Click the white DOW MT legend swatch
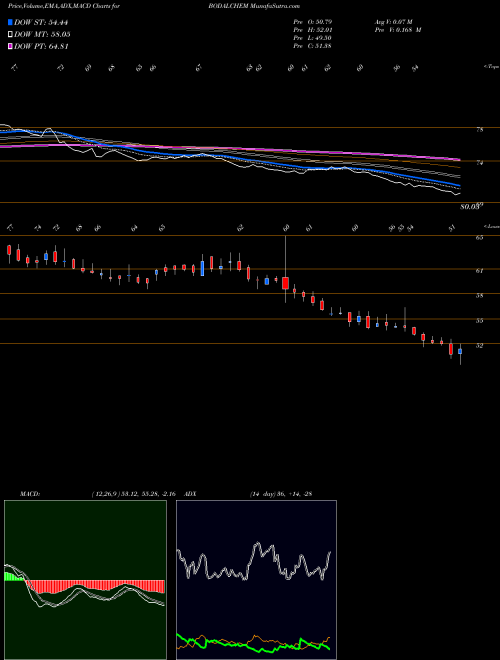 10,35
